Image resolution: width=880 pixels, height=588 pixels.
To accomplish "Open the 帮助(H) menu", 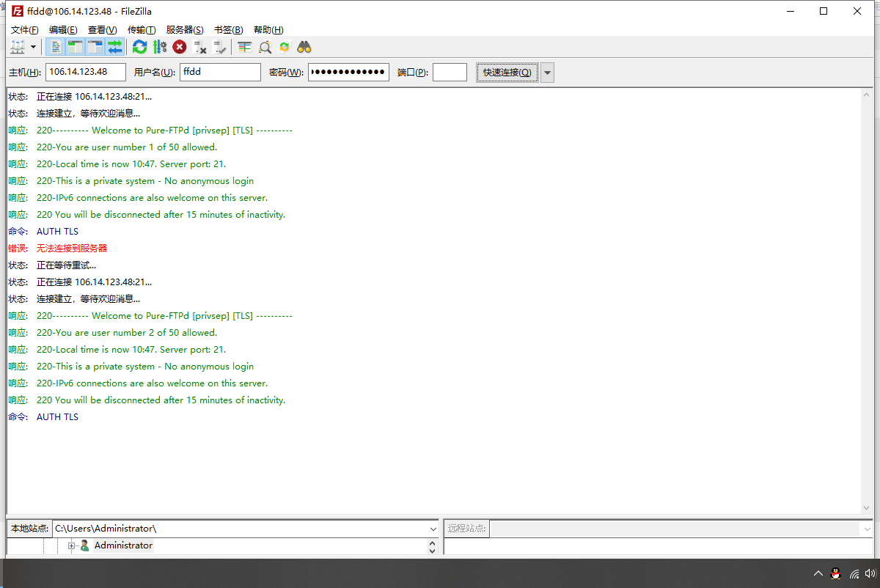I will [268, 30].
